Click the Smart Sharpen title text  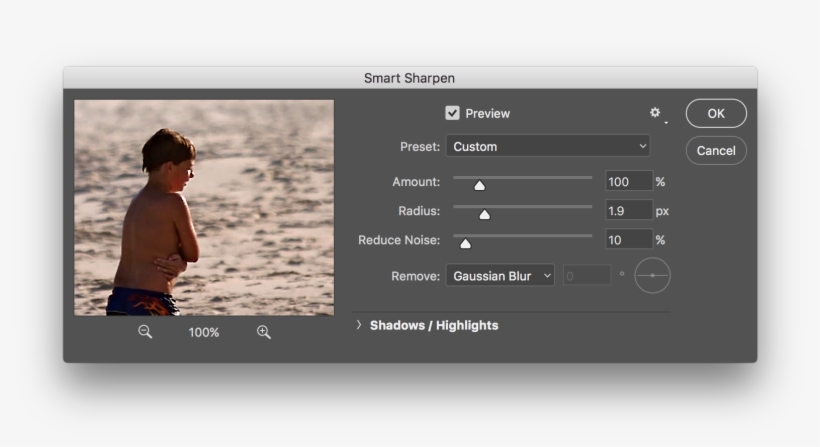[x=409, y=78]
